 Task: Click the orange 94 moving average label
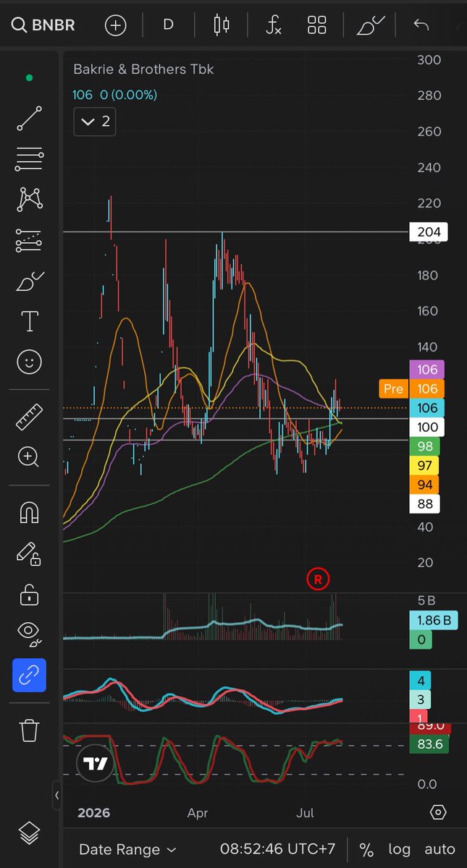(425, 485)
